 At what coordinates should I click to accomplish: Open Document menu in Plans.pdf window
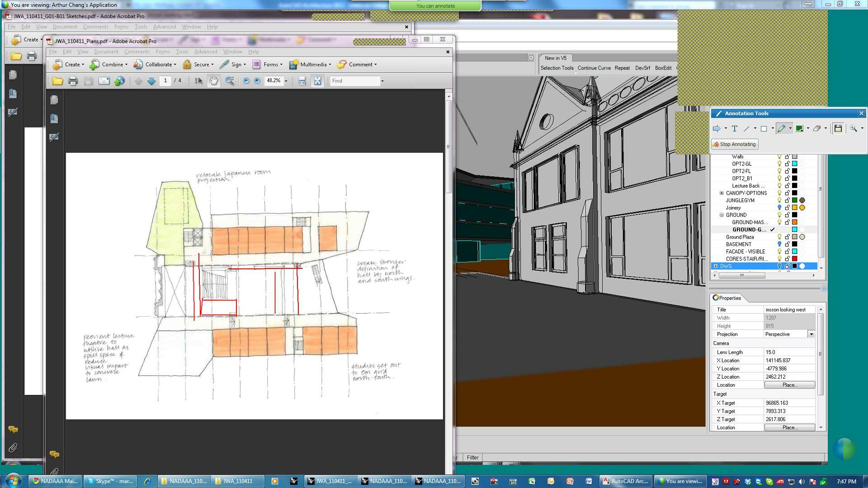pos(106,52)
